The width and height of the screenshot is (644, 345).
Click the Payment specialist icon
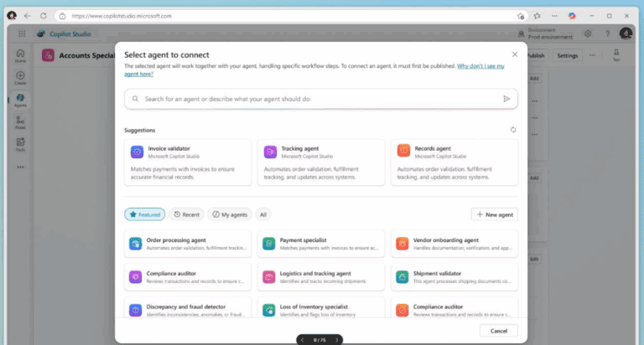(268, 244)
